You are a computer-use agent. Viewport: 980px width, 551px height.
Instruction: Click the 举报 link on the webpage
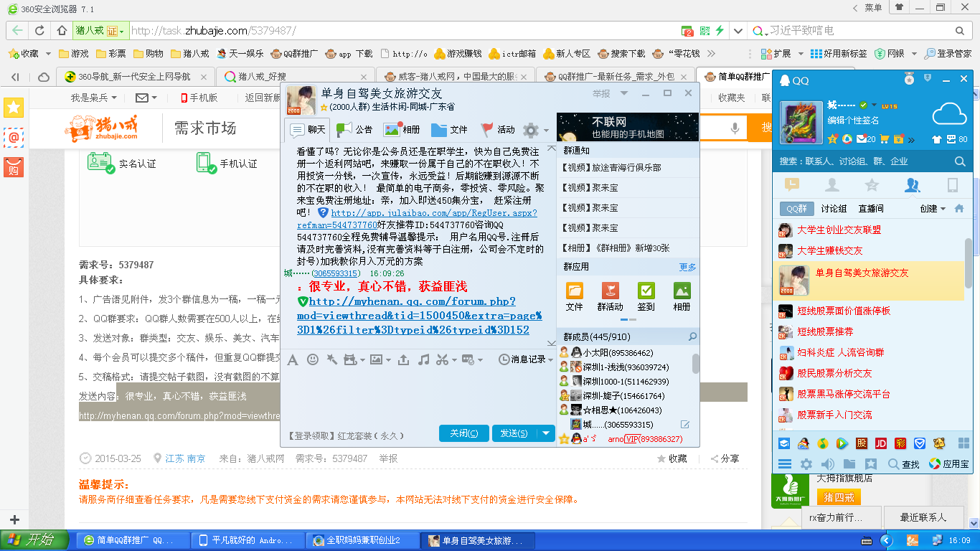point(388,458)
